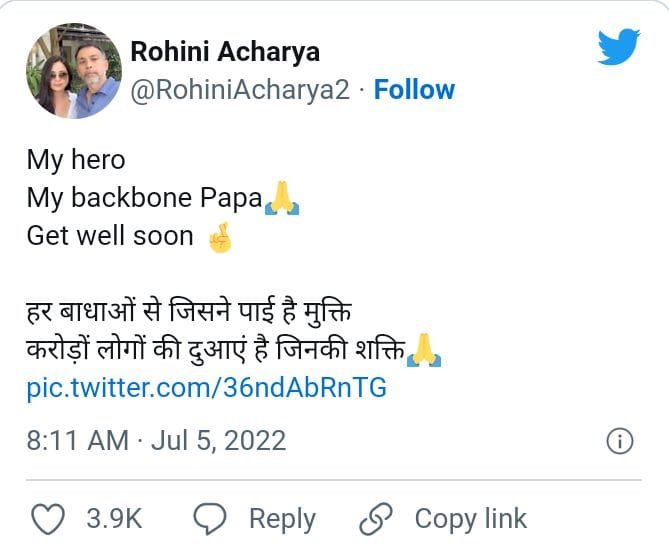Click the reply speech bubble icon
Viewport: 669px width, 547px height.
(209, 518)
